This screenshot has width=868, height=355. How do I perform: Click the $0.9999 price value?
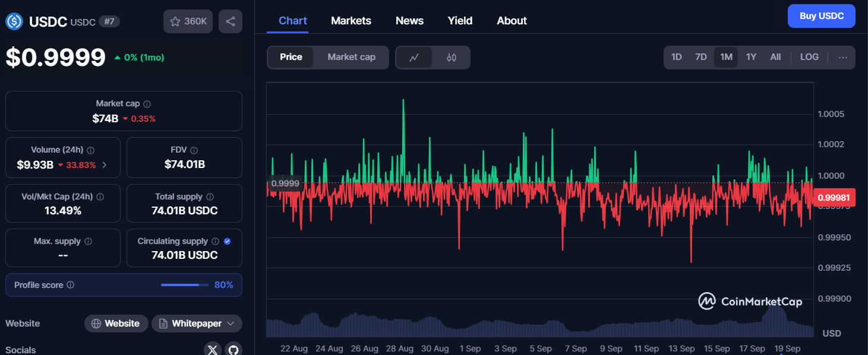click(56, 58)
